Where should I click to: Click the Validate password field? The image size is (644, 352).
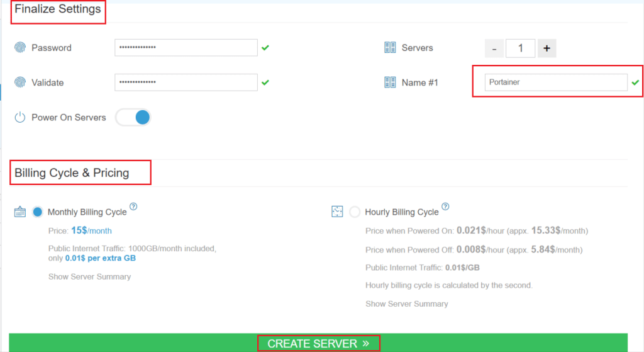pyautogui.click(x=186, y=82)
